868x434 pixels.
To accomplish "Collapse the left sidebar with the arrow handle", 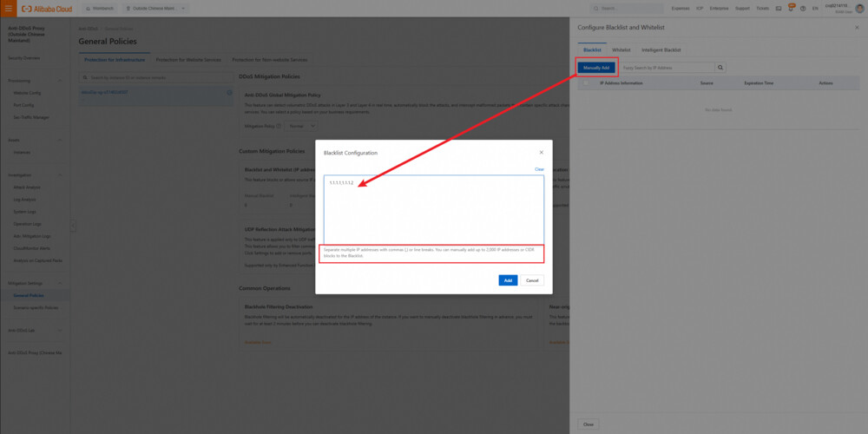I will (x=73, y=226).
